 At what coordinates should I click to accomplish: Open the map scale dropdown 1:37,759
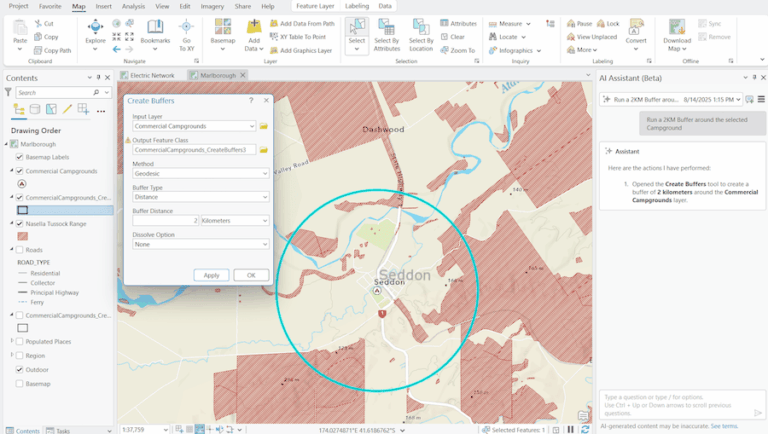(166, 430)
